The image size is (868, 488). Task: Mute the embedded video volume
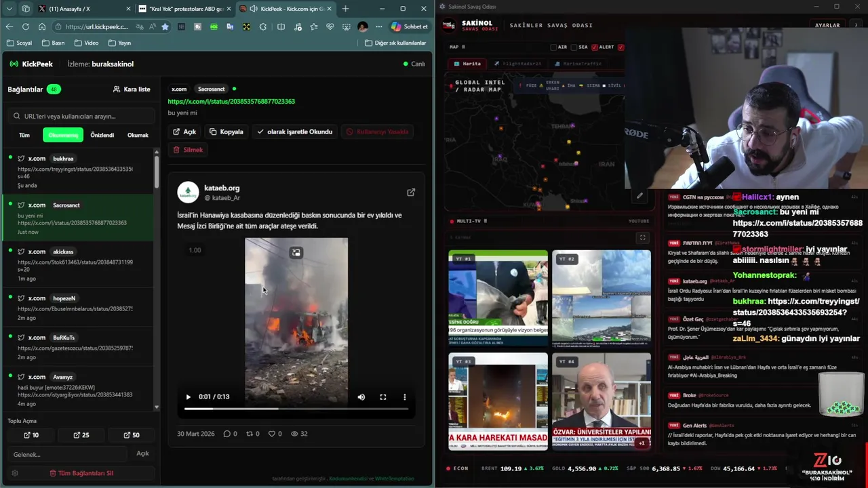(x=361, y=397)
